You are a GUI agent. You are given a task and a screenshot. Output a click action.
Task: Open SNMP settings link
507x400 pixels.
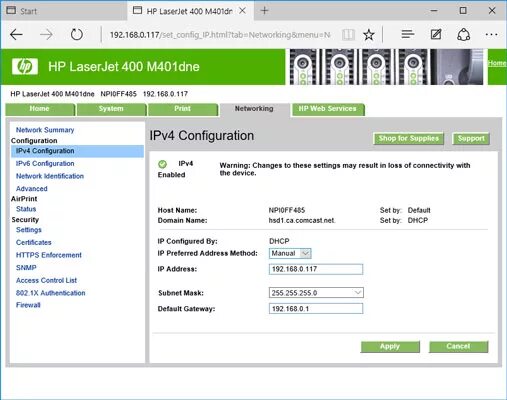coord(26,268)
